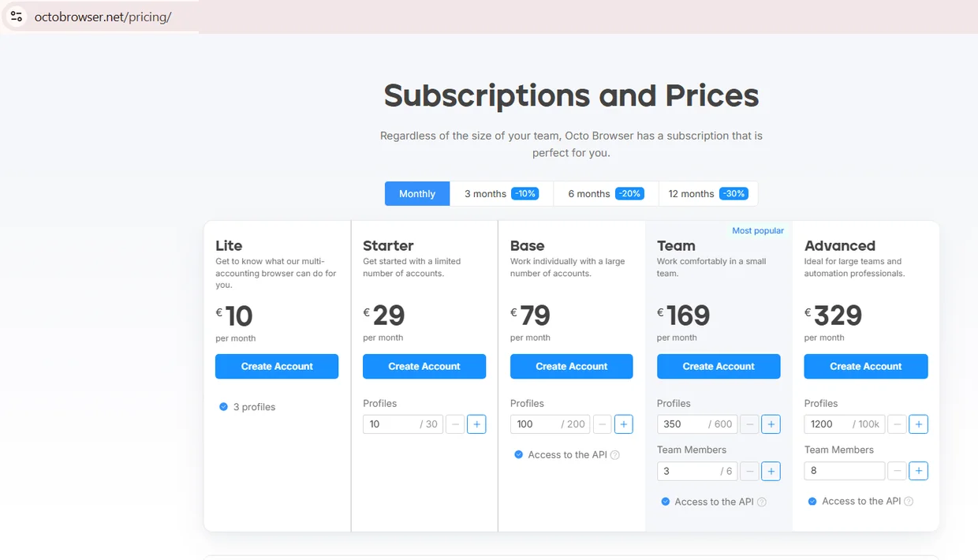978x560 pixels.
Task: Open the site information icon in address bar
Action: tap(17, 16)
